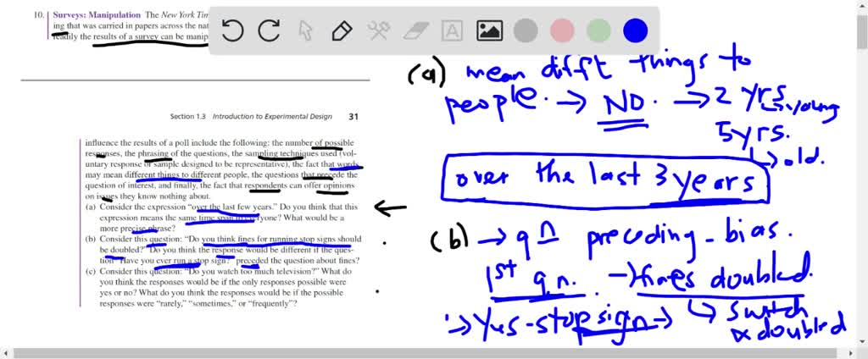Pick the gray ink color

(x=526, y=31)
